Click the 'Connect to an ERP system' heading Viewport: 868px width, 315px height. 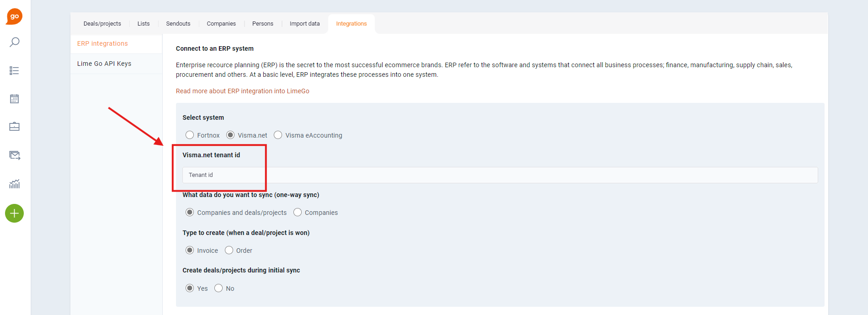(x=215, y=48)
